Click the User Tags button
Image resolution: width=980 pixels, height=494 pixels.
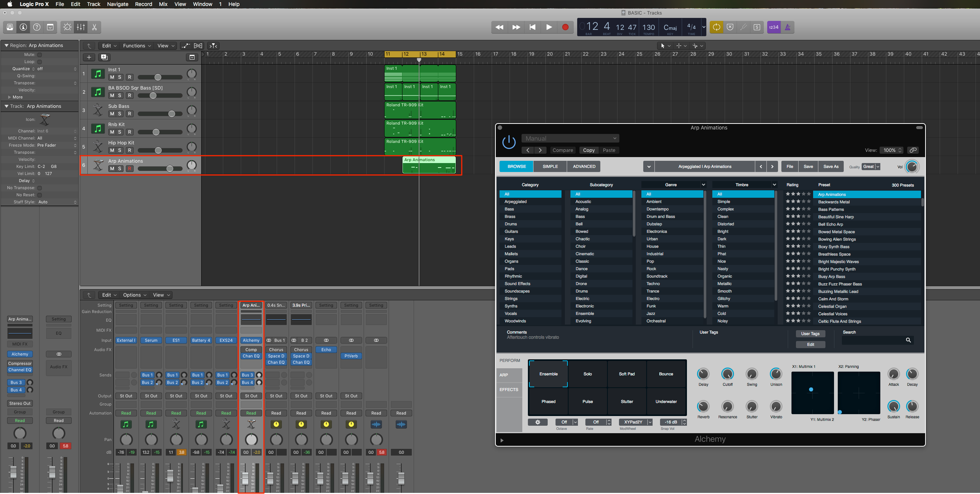click(811, 334)
